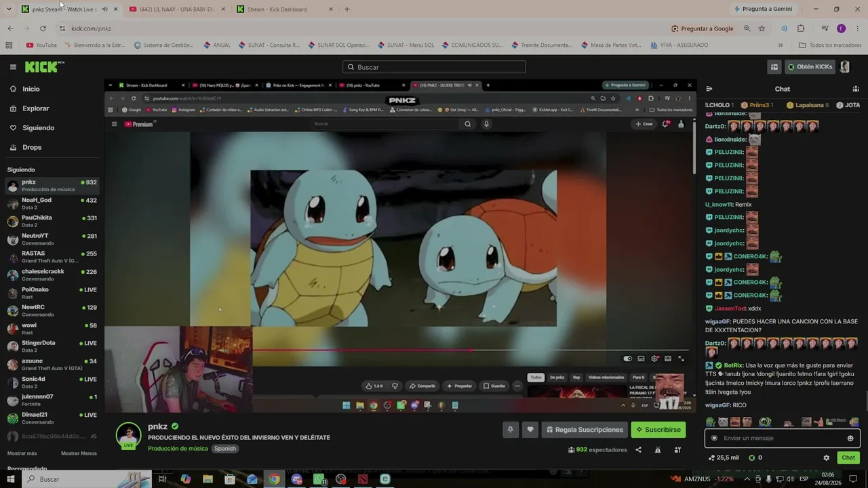Open the Chrome profile E avatar
Viewport: 868px width, 488px height.
click(x=842, y=28)
